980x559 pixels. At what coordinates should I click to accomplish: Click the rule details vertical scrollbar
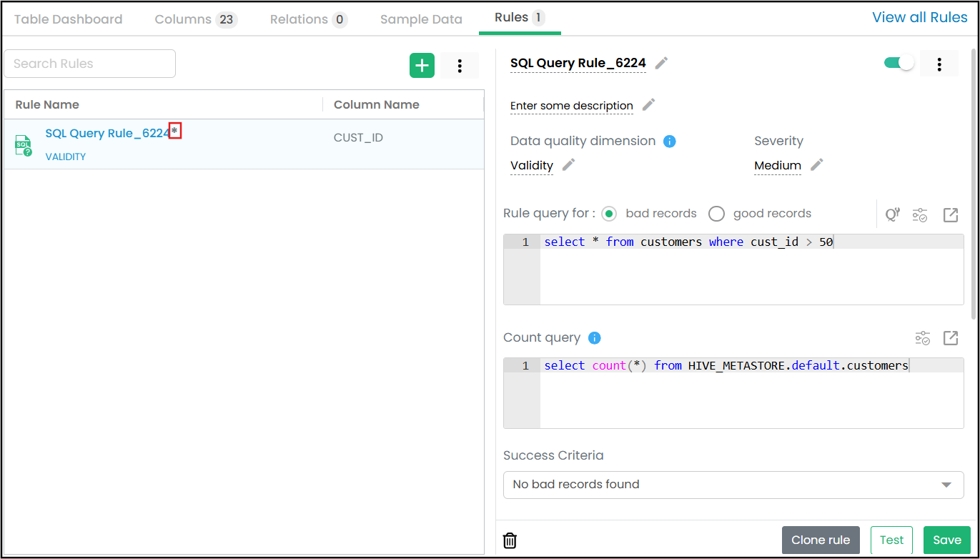(972, 183)
